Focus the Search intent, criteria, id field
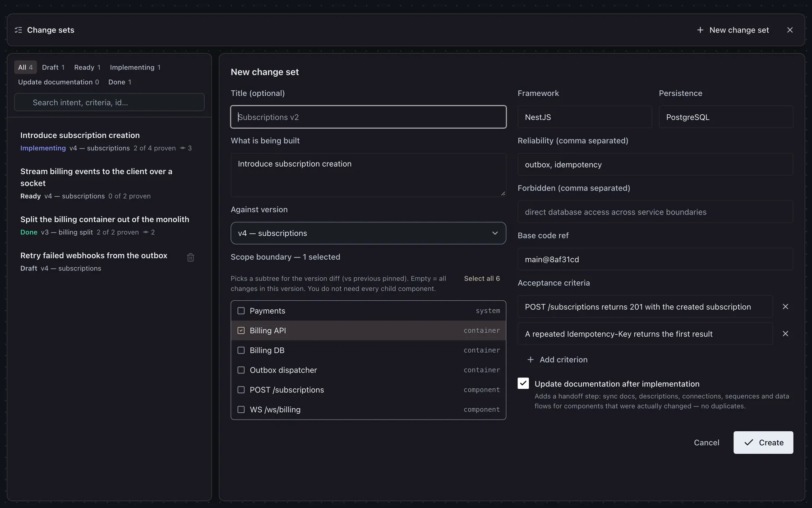Viewport: 812px width, 508px height. point(109,103)
